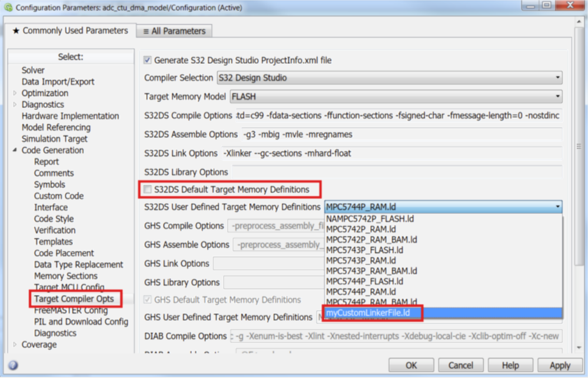Screen dimensions: 588x378
Task: Click the help question mark icon
Action: pyautogui.click(x=13, y=365)
